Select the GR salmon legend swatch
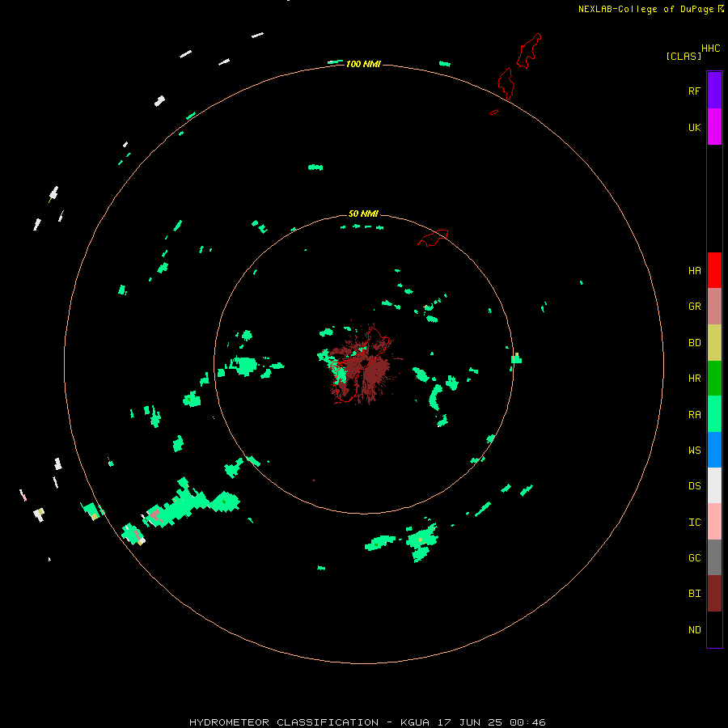728x728 pixels. pyautogui.click(x=714, y=307)
